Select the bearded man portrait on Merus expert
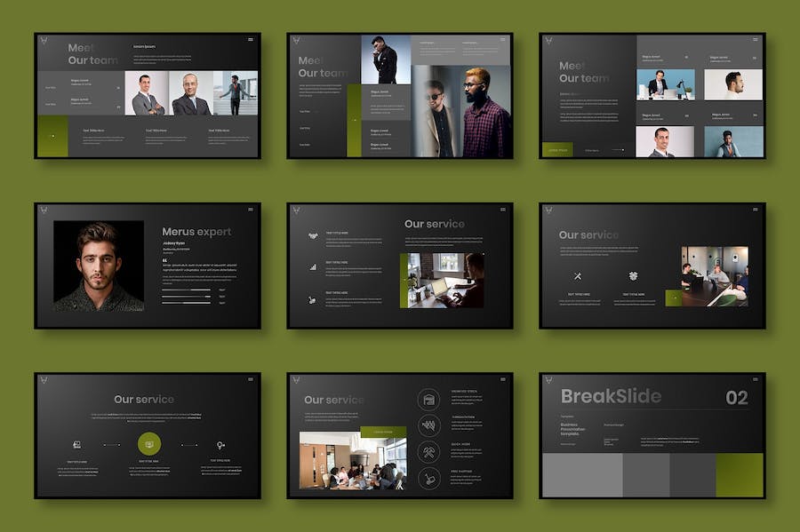800x532 pixels. (98, 266)
